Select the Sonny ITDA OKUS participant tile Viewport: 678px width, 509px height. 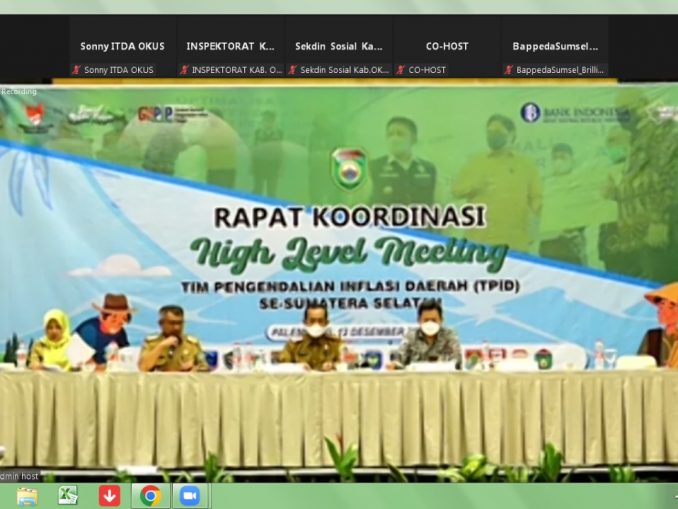(x=123, y=46)
